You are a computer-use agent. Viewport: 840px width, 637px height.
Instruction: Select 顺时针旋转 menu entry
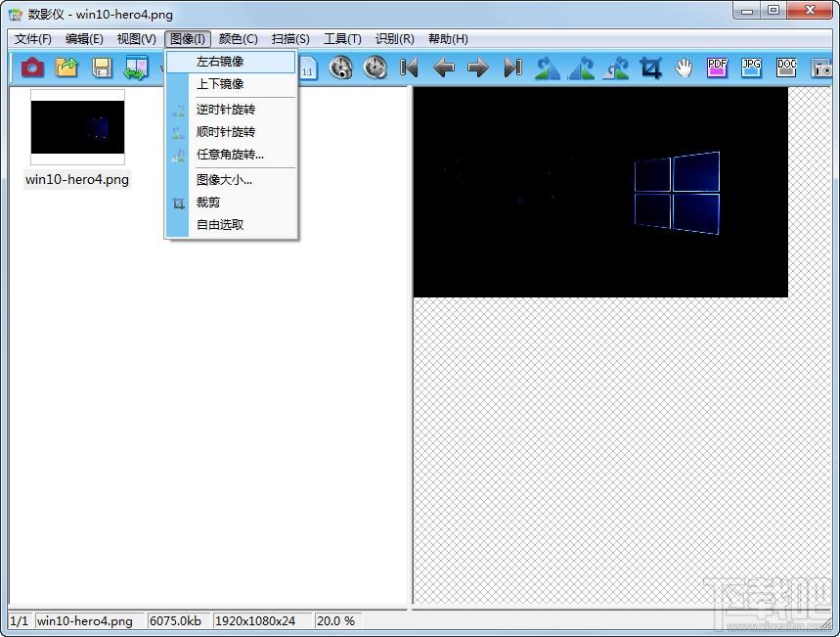[x=231, y=132]
